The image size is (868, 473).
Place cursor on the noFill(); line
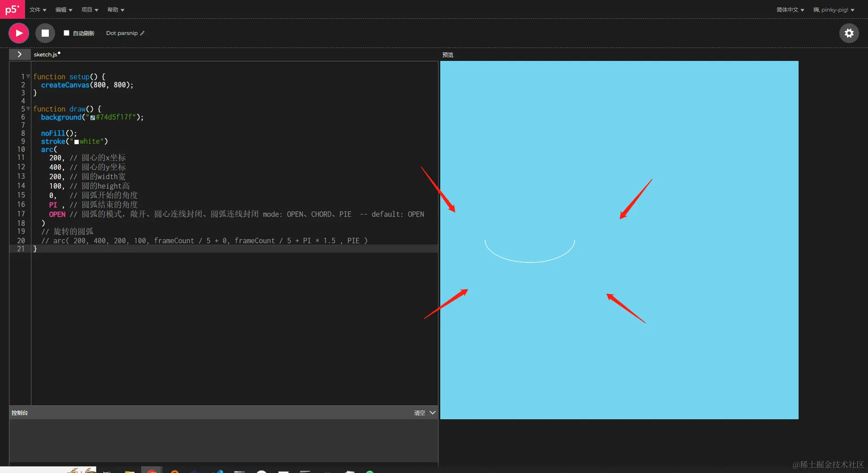pyautogui.click(x=59, y=133)
